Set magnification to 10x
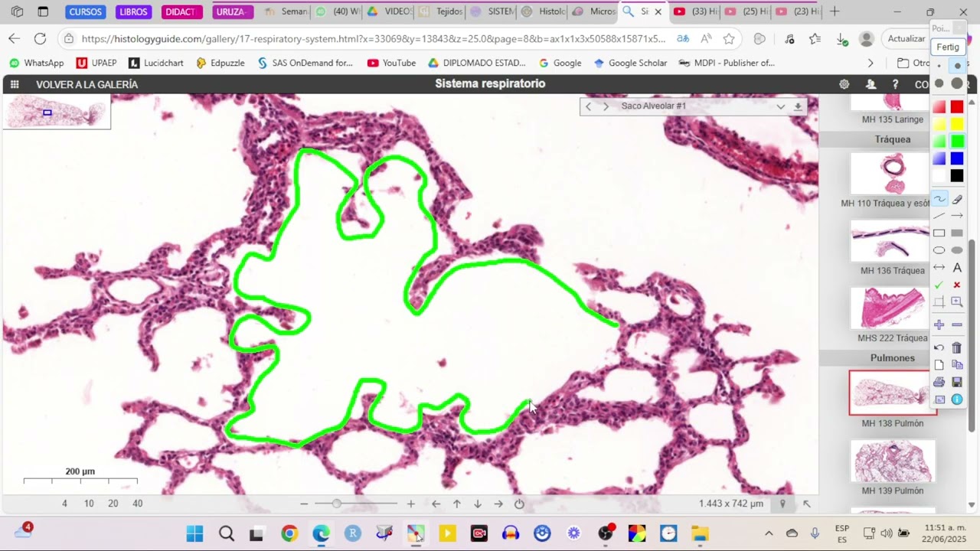 89,504
